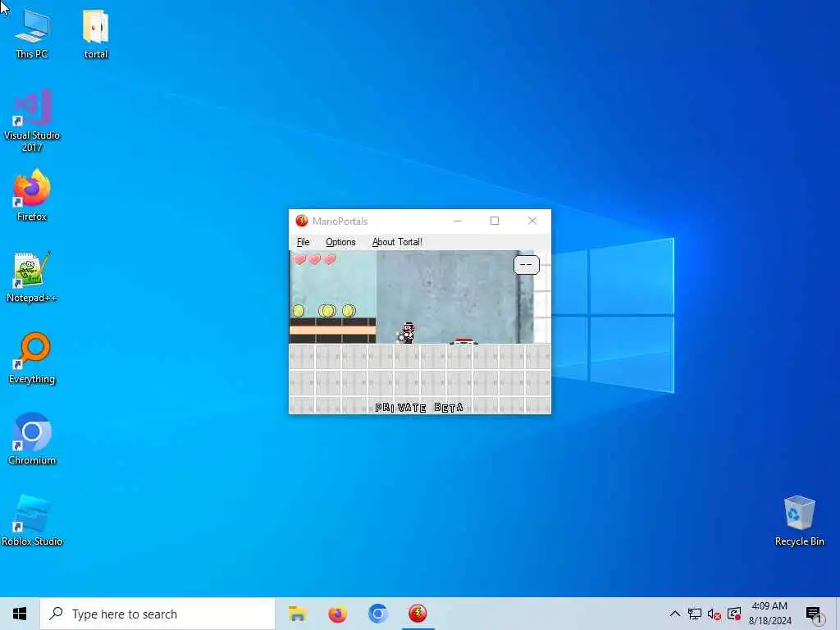
Task: Click the PRIVATE BETA text in the game
Action: pyautogui.click(x=419, y=408)
